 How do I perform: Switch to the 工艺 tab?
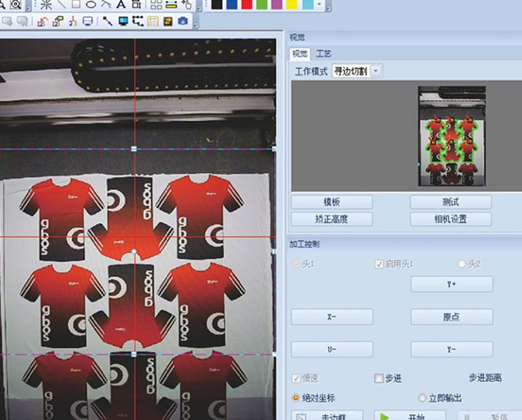point(324,54)
